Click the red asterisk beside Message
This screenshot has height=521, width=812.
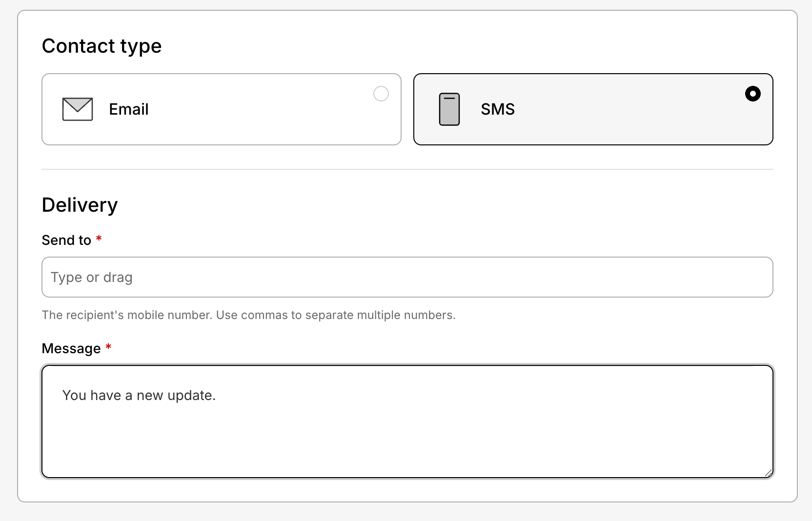tap(108, 347)
